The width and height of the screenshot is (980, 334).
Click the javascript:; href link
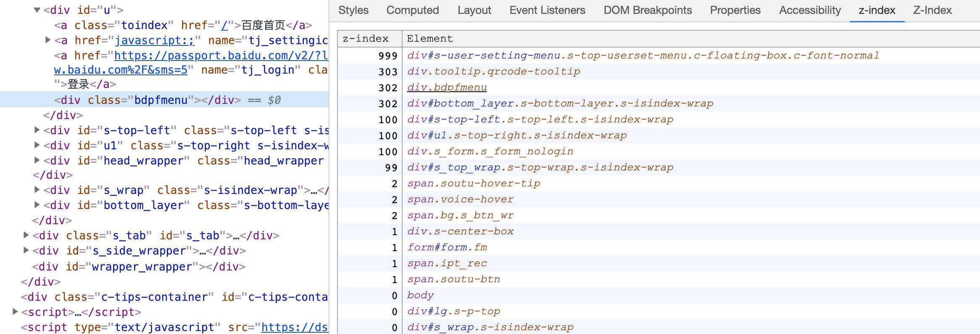(155, 40)
